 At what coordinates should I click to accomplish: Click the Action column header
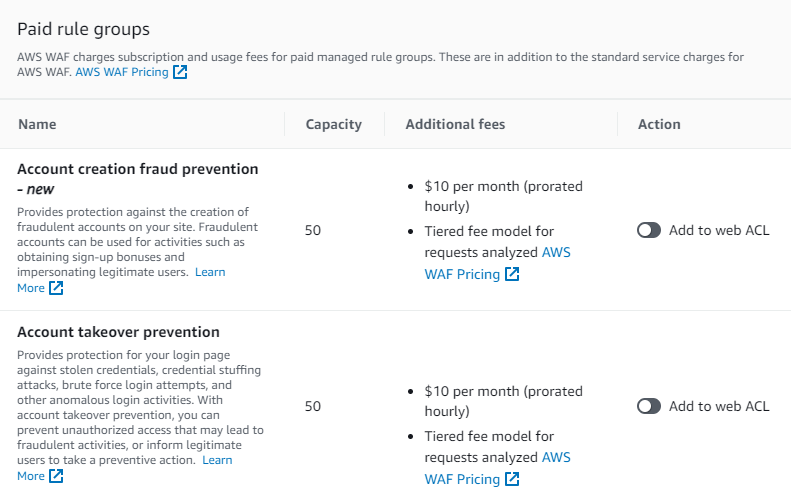659,124
